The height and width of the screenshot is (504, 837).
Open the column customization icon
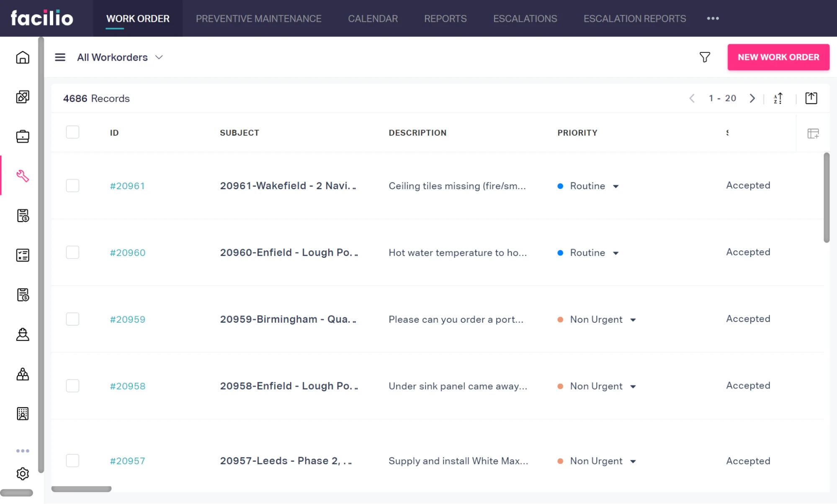point(813,134)
